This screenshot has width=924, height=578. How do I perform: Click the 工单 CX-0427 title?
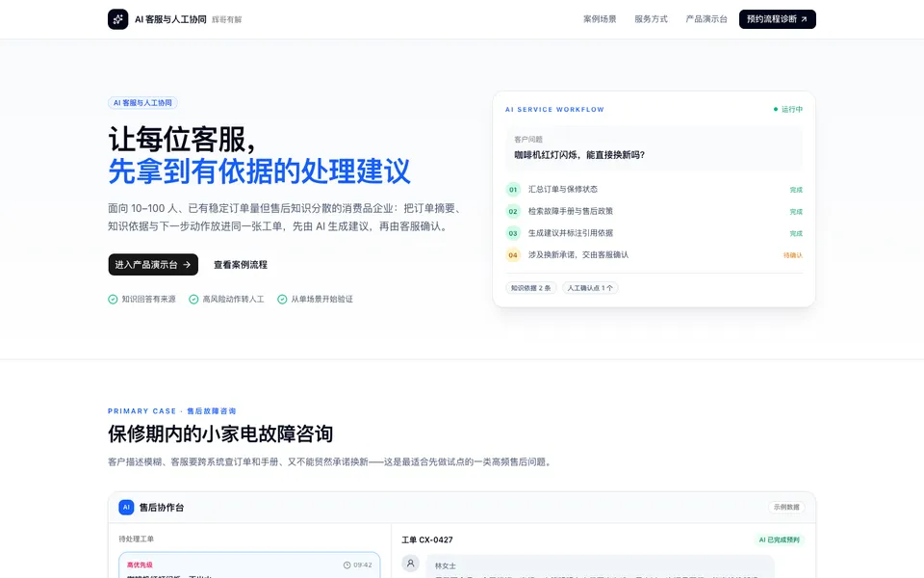427,539
